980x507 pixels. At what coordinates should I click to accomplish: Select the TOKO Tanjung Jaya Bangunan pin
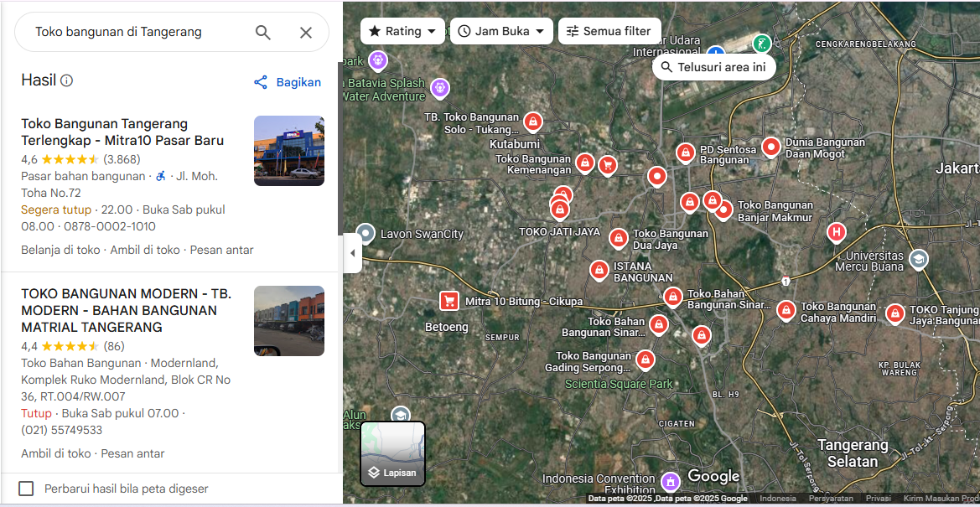click(x=895, y=313)
